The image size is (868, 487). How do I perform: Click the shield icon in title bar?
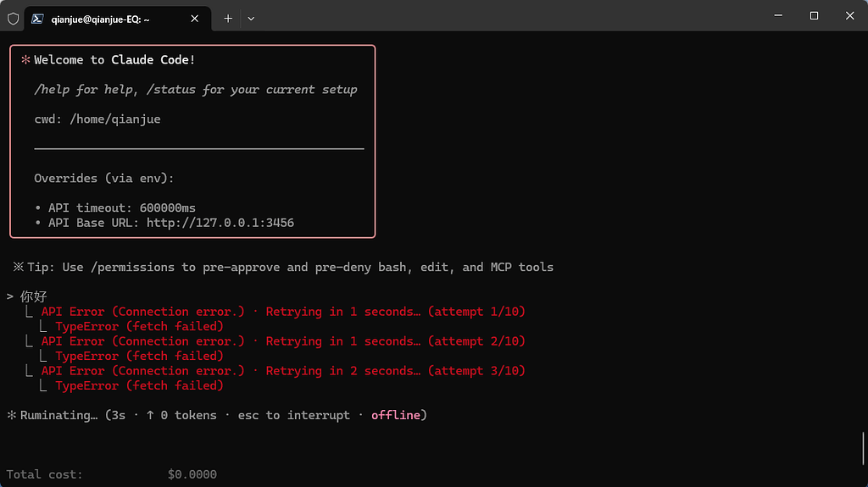pos(14,19)
